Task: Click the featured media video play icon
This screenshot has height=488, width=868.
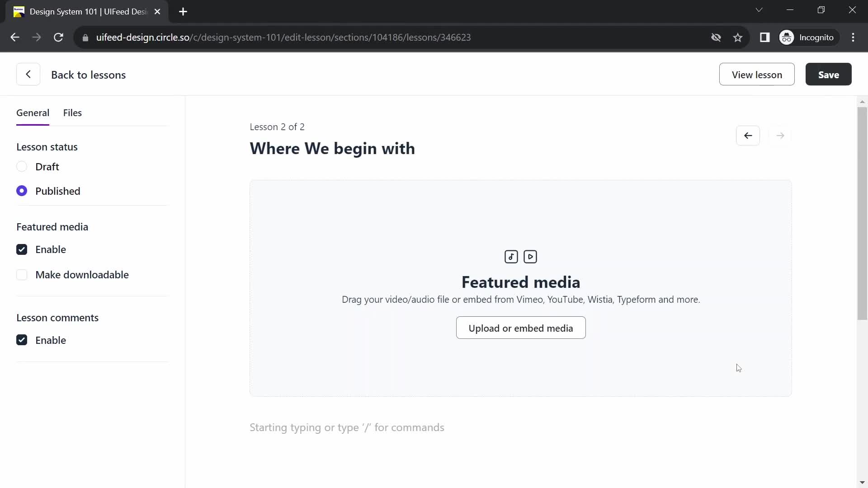Action: point(531,256)
